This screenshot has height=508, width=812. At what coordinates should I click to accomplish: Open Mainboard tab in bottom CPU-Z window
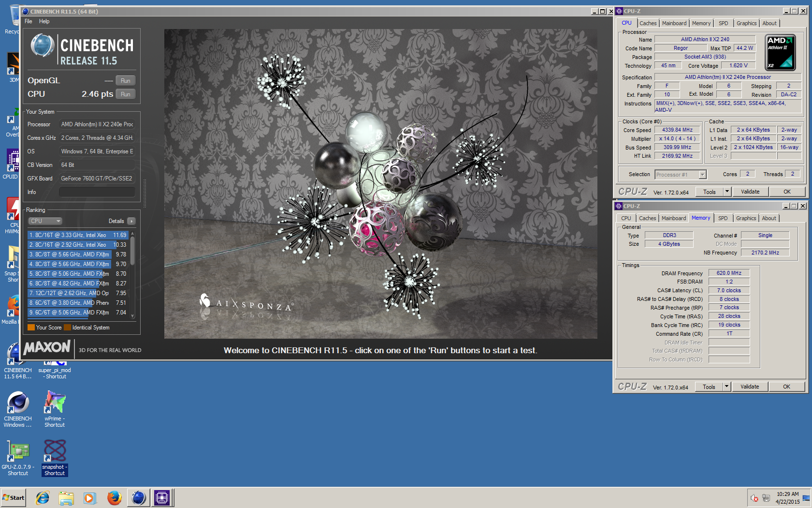tap(674, 218)
